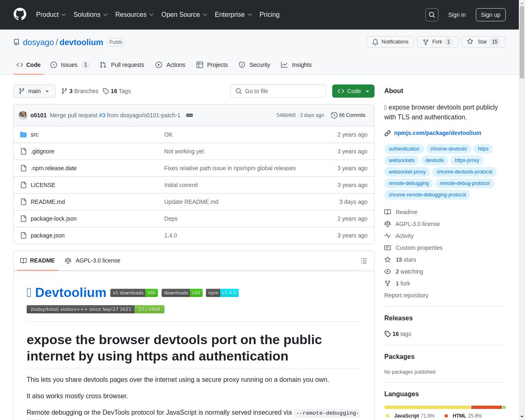The height and width of the screenshot is (420, 525).
Task: Open the main branch selector dropdown
Action: (34, 91)
